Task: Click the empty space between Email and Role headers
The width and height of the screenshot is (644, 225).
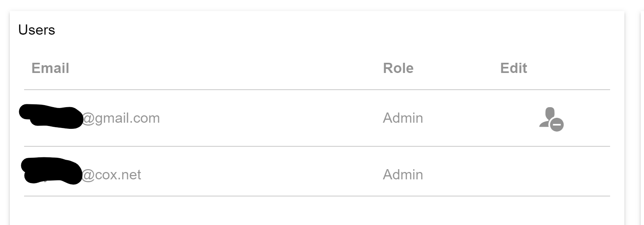Action: (x=225, y=68)
